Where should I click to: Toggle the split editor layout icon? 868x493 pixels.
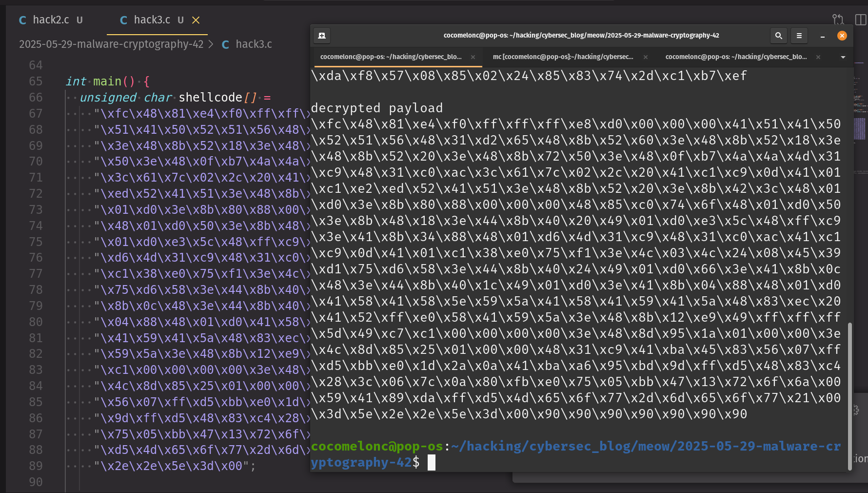(x=861, y=20)
